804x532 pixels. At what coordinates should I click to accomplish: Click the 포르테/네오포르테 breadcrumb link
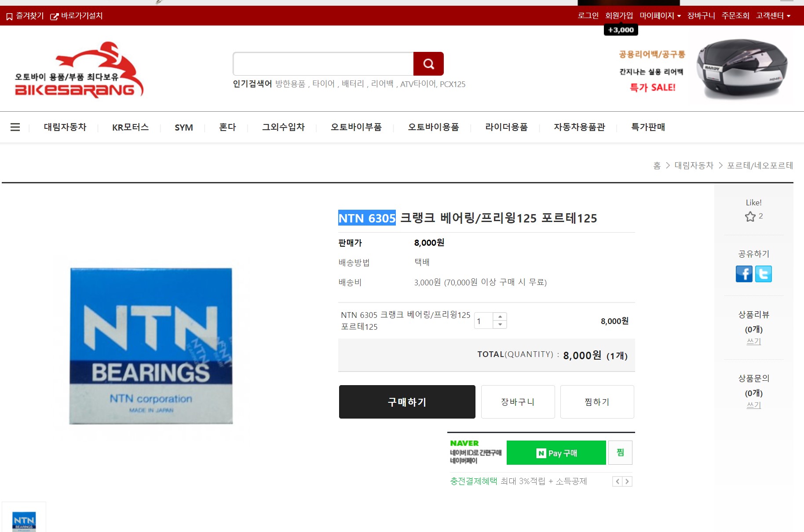(760, 166)
